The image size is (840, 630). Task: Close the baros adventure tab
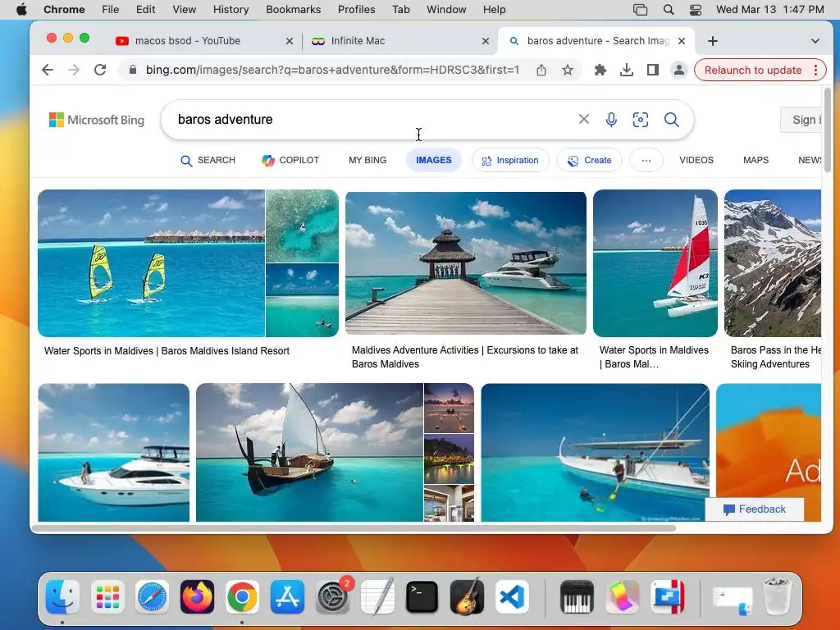[x=682, y=41]
